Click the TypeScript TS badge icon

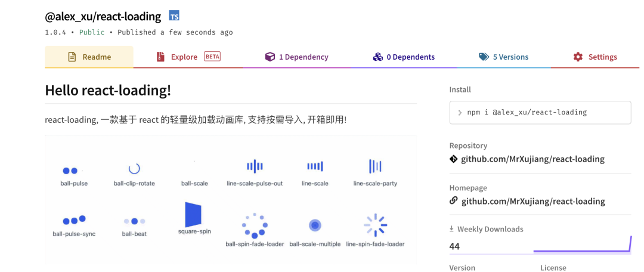[x=174, y=16]
